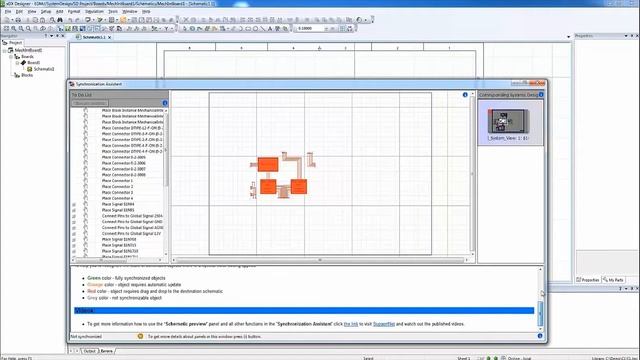The image size is (640, 360).
Task: Click the rightmost red block in preview
Action: pyautogui.click(x=299, y=187)
